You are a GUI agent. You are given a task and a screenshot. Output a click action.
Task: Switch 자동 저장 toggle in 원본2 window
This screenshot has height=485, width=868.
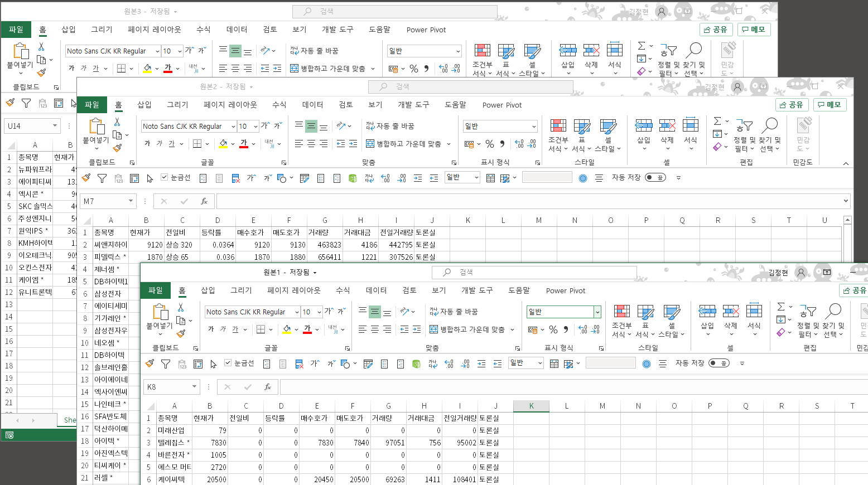[x=655, y=177]
